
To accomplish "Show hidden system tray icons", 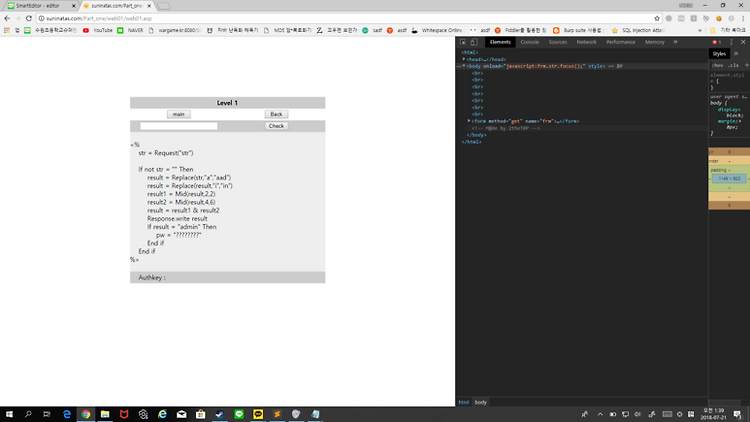I will click(600, 414).
